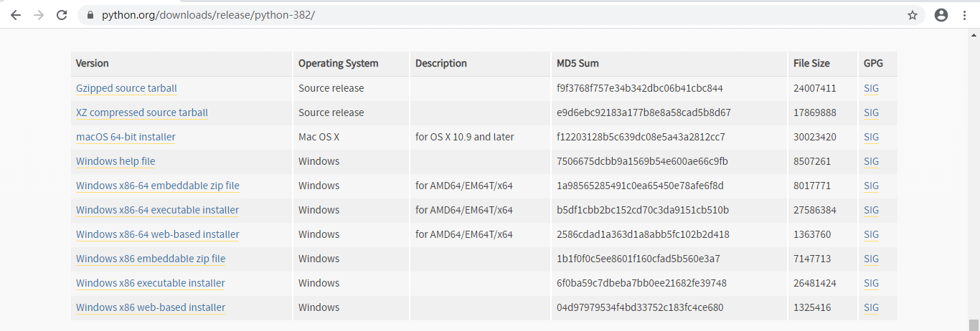This screenshot has width=980, height=331.
Task: Go back with the browser back arrow
Action: 16,15
